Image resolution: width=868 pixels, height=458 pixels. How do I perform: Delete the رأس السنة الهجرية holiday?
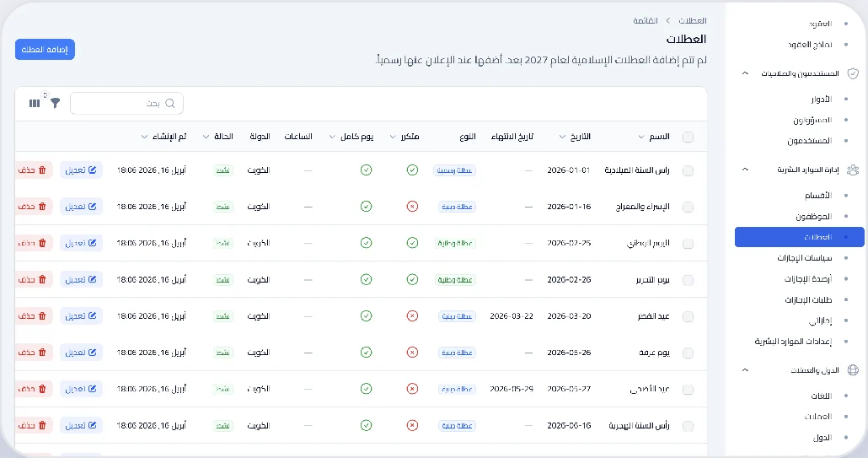[x=33, y=426]
